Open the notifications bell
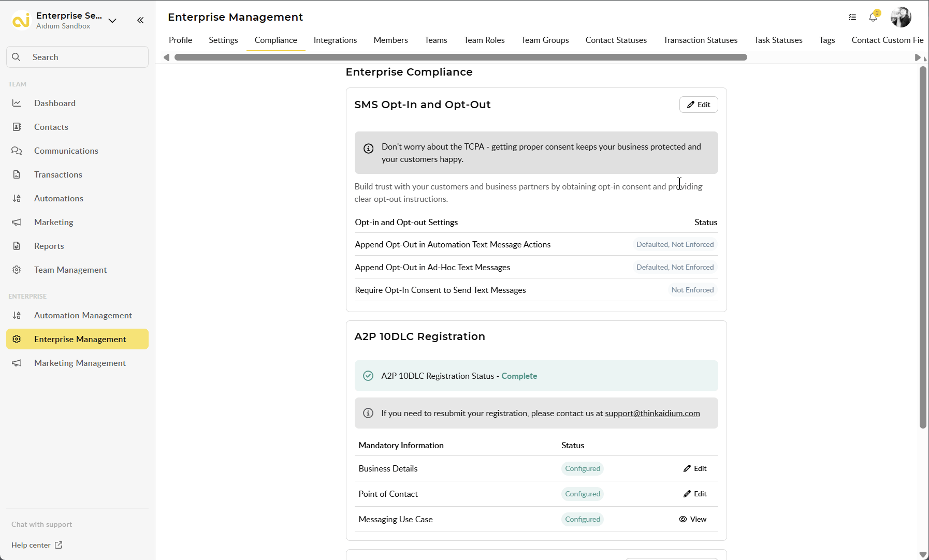The height and width of the screenshot is (560, 929). click(873, 17)
